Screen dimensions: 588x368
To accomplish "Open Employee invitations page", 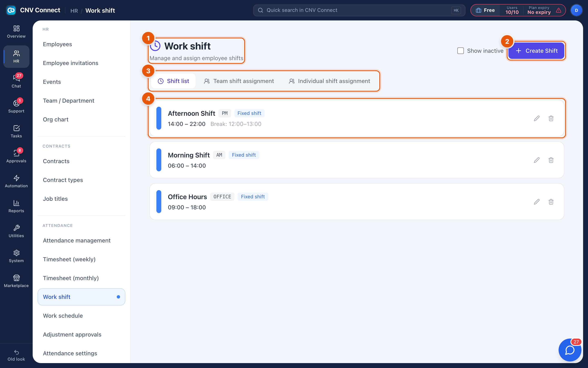I will (81, 63).
